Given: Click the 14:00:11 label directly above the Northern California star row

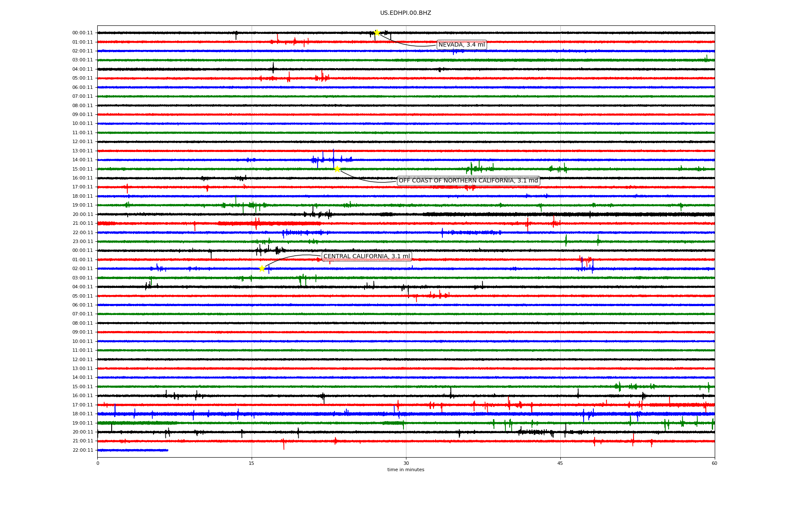Looking at the screenshot, I should point(82,160).
